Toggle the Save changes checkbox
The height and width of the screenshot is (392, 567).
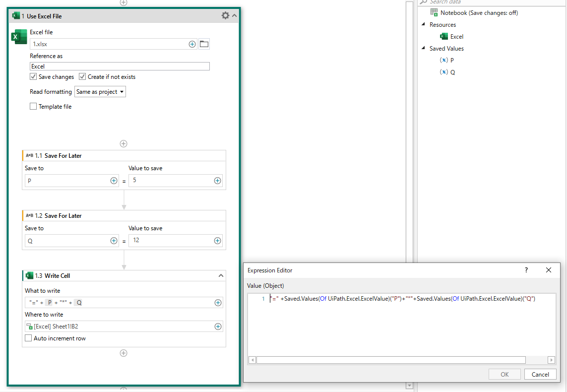pos(33,77)
